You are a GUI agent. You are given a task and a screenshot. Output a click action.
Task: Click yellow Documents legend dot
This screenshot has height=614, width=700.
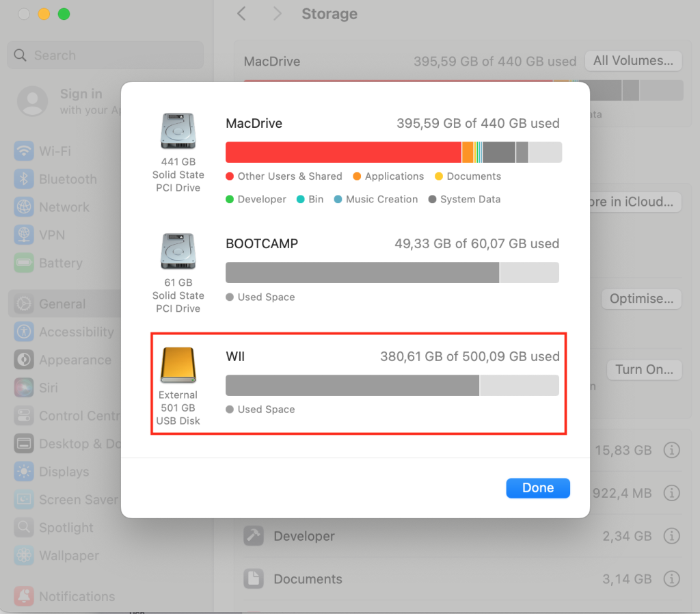tap(439, 176)
